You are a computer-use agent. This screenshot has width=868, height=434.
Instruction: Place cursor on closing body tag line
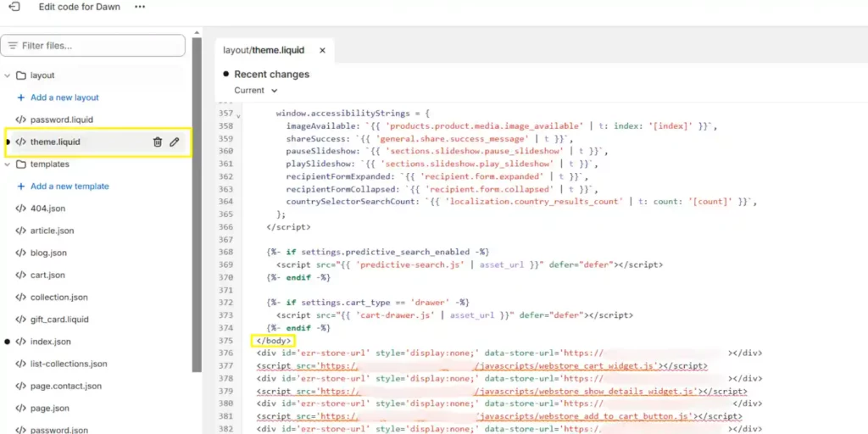274,341
